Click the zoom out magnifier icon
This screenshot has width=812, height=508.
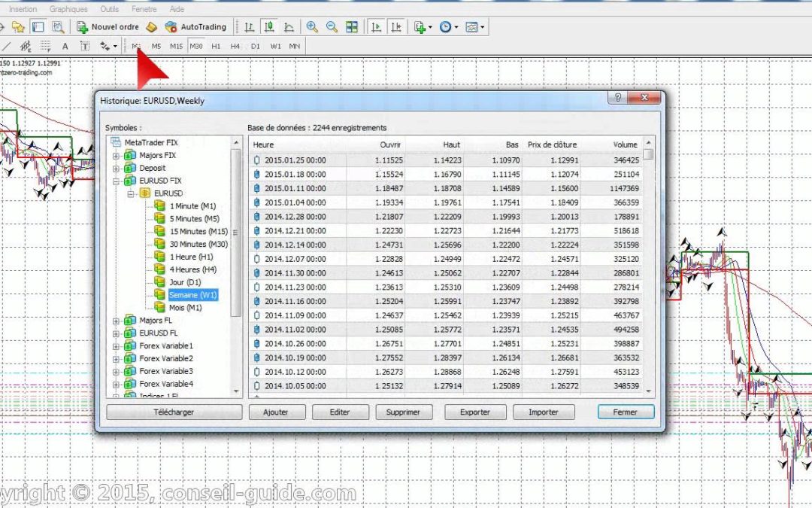[x=332, y=27]
